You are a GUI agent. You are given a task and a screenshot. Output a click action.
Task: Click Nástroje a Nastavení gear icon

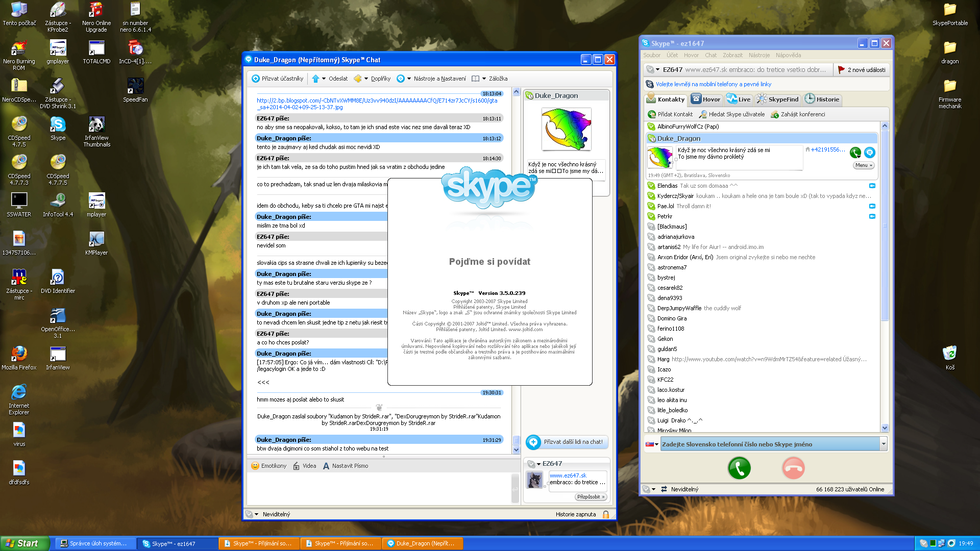[401, 79]
